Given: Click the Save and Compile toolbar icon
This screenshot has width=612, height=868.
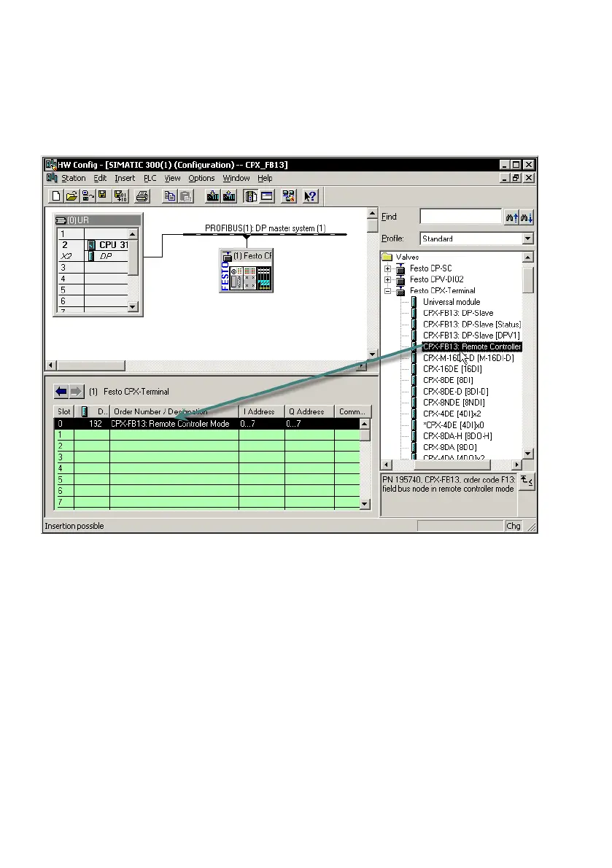Looking at the screenshot, I should coord(120,196).
